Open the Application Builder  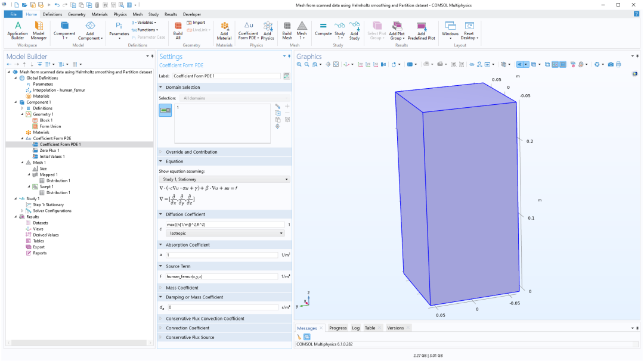pyautogui.click(x=17, y=29)
